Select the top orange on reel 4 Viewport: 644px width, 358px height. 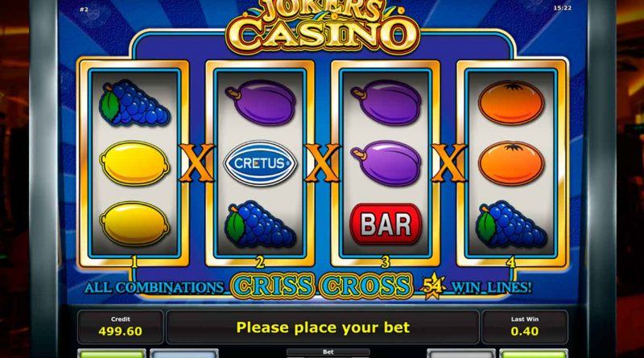click(511, 103)
